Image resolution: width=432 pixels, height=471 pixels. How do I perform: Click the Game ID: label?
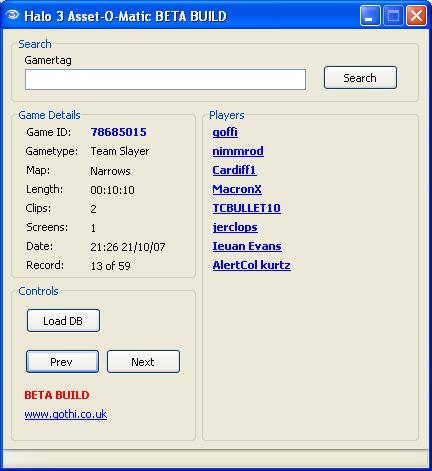coord(49,132)
